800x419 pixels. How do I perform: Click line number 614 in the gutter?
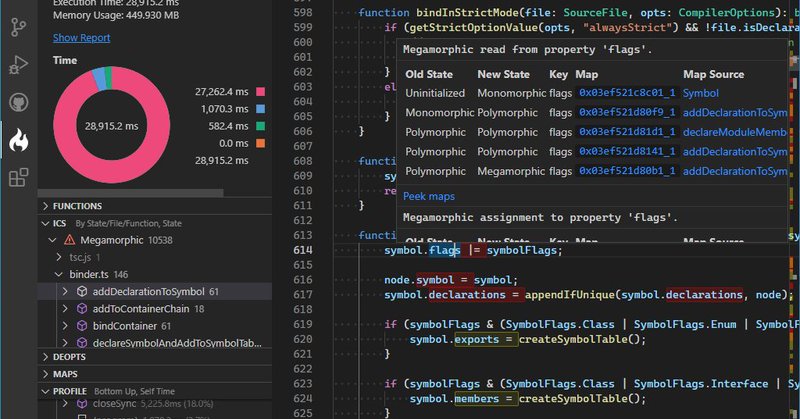click(303, 250)
